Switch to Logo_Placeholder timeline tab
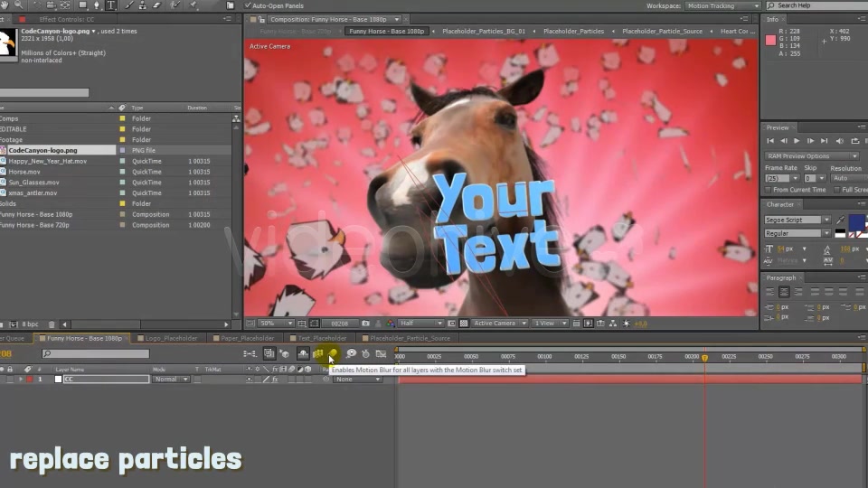The image size is (868, 488). tap(171, 338)
